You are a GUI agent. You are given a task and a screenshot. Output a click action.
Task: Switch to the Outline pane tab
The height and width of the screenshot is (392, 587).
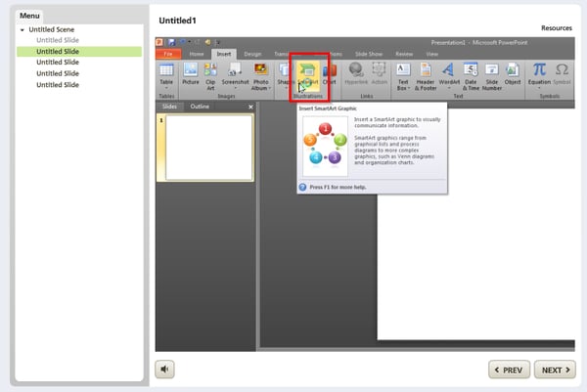coord(200,107)
